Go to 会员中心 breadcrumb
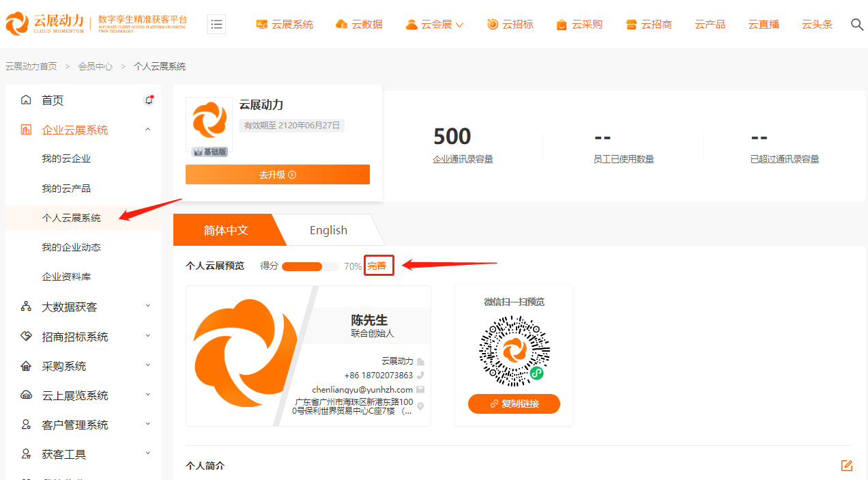The height and width of the screenshot is (480, 868). pyautogui.click(x=96, y=66)
